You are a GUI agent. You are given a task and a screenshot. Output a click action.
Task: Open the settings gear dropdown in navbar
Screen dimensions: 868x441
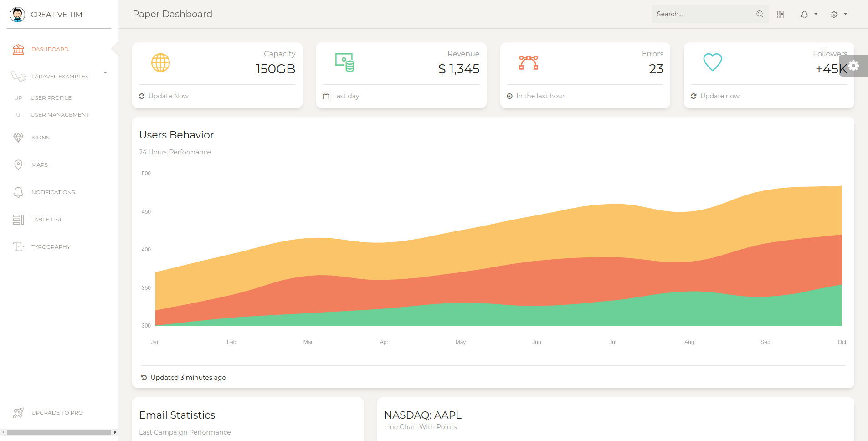(x=838, y=15)
